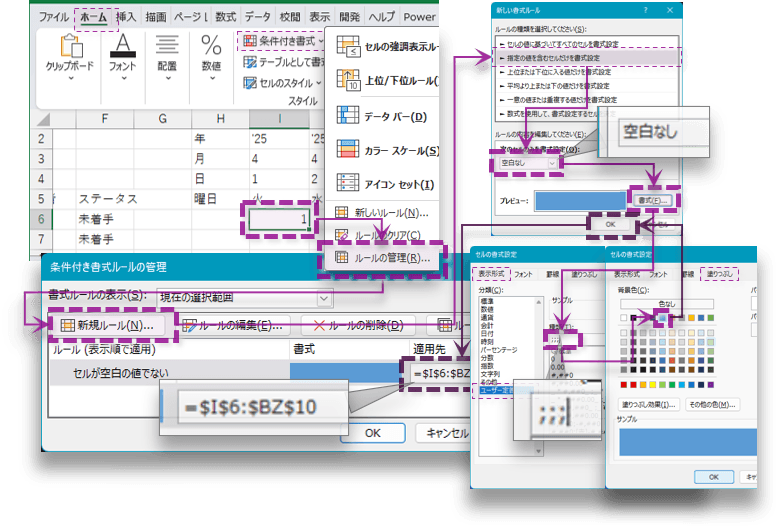
Task: Click 塗りつぶし効果(I)... button
Action: click(x=649, y=405)
